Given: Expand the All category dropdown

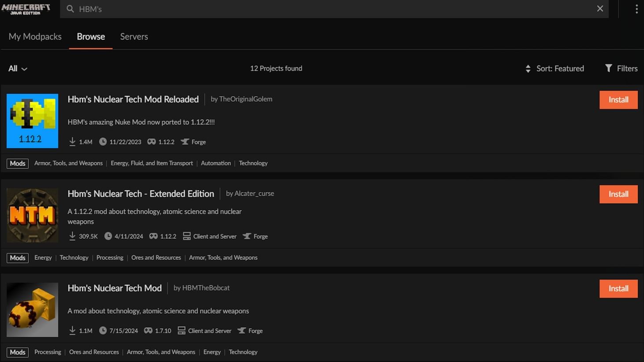Looking at the screenshot, I should point(18,69).
